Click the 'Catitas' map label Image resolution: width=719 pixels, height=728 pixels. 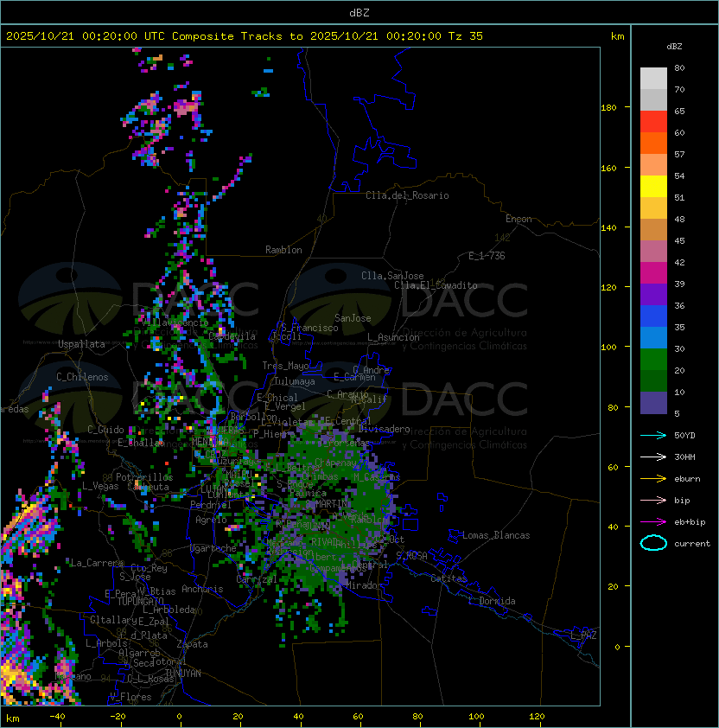(x=449, y=578)
